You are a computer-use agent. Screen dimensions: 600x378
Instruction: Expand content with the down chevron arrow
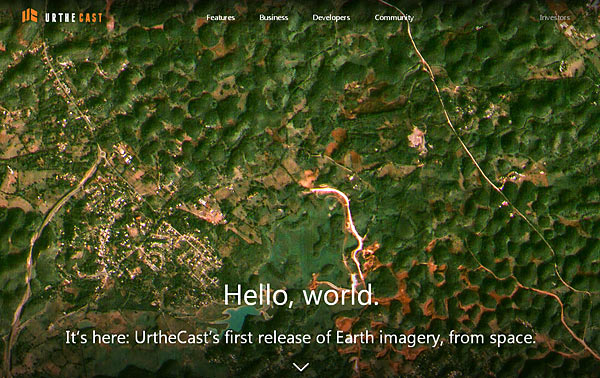pyautogui.click(x=301, y=367)
